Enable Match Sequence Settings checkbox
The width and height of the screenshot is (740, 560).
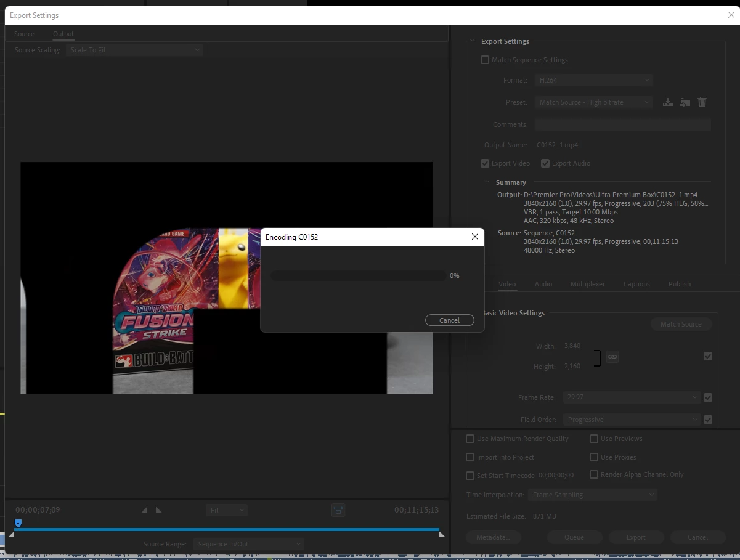(x=485, y=60)
